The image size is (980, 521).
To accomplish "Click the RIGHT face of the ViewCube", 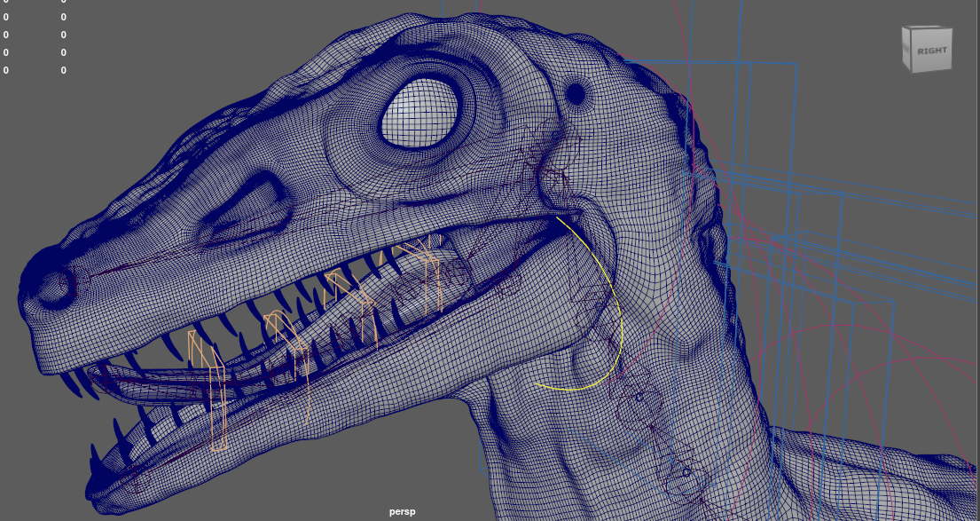I will [x=931, y=51].
